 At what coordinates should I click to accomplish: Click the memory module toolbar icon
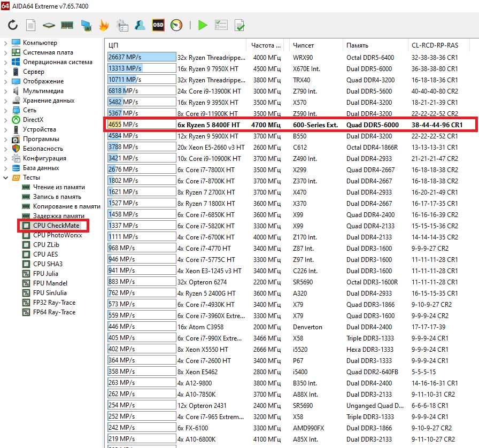point(67,25)
